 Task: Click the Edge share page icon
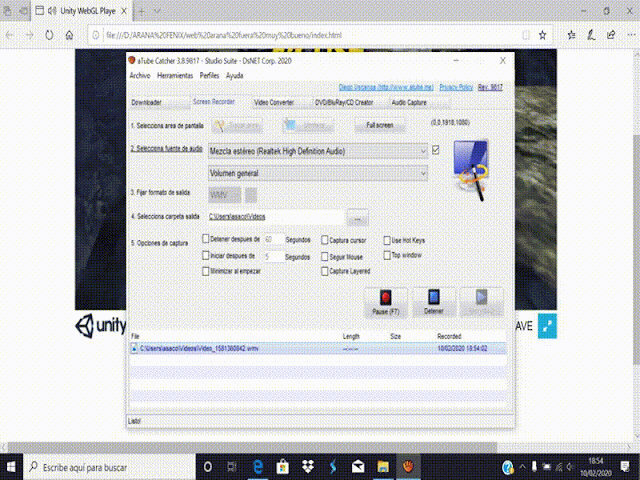(611, 35)
